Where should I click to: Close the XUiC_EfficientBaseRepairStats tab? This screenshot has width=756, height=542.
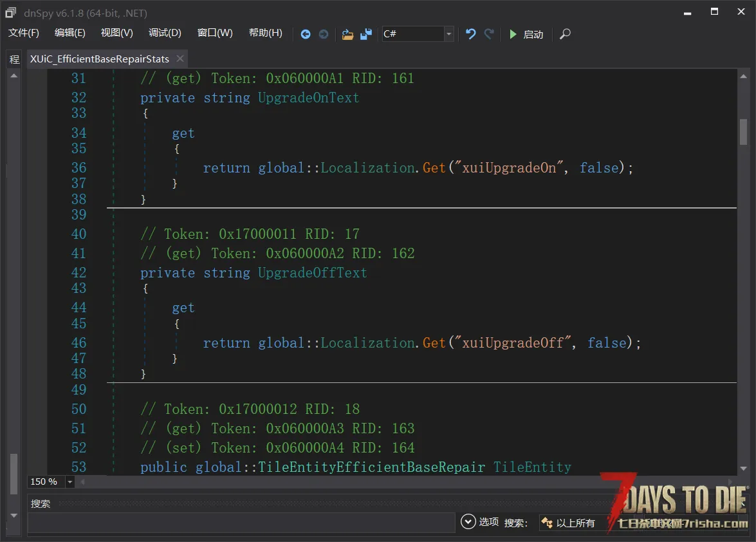[180, 59]
